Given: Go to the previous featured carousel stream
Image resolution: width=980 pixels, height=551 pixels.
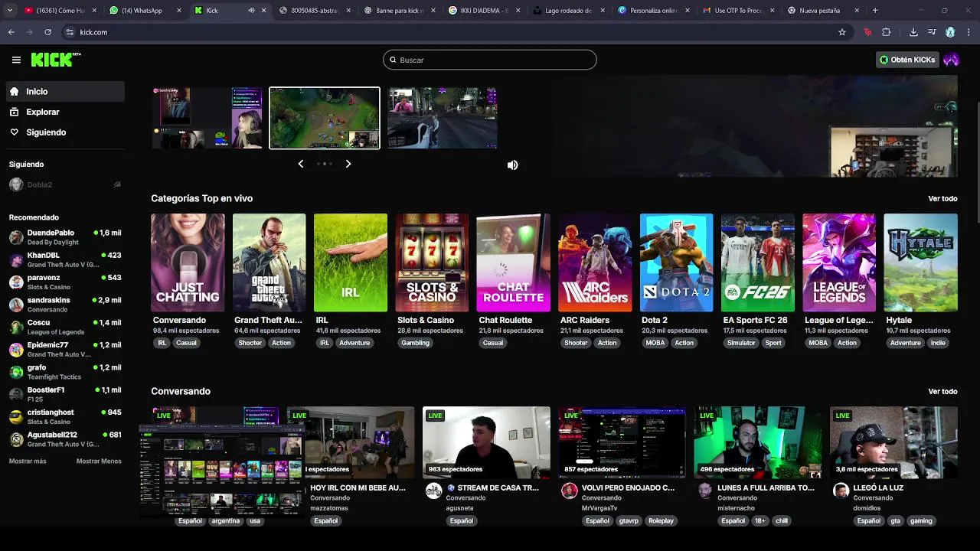Looking at the screenshot, I should click(x=301, y=164).
